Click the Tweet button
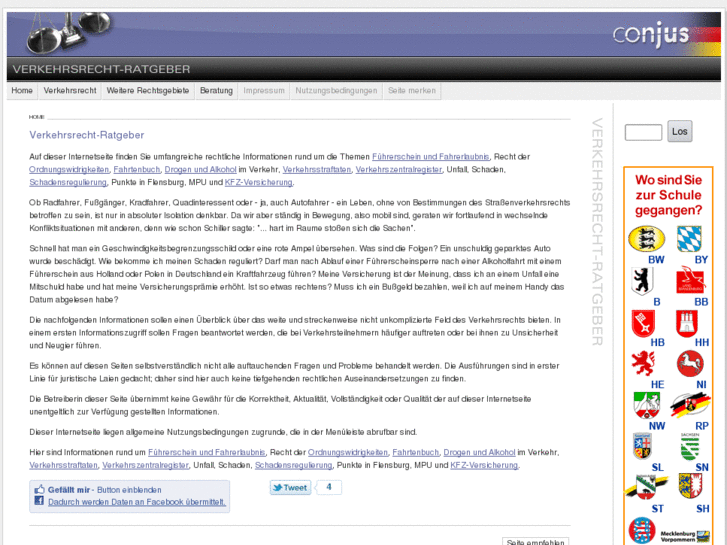The image size is (727, 545). [291, 487]
